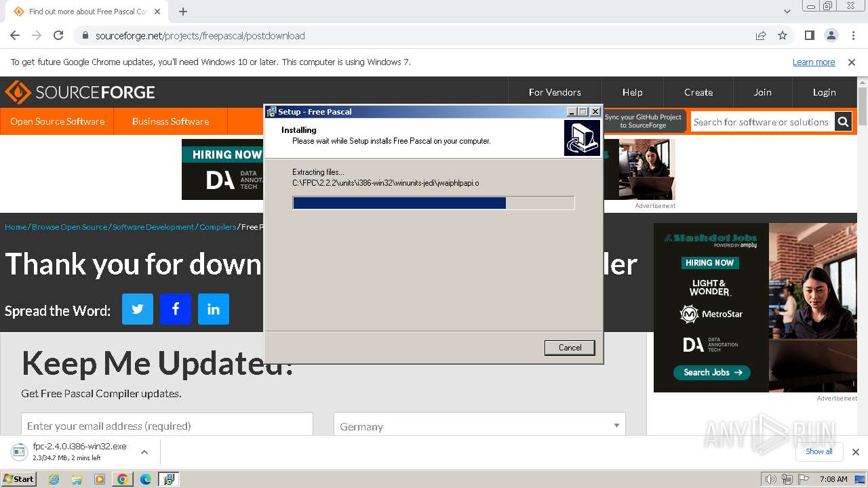Click Login in the header
The width and height of the screenshot is (868, 488).
pos(824,92)
